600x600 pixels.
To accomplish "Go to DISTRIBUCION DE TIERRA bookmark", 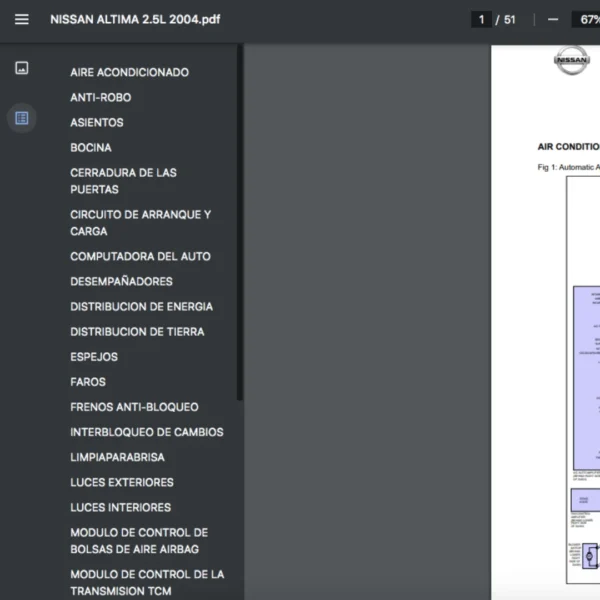I will point(137,332).
